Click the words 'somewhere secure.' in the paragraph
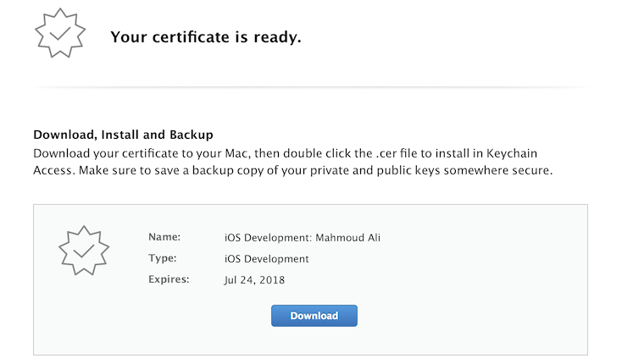This screenshot has width=622, height=364. (497, 170)
